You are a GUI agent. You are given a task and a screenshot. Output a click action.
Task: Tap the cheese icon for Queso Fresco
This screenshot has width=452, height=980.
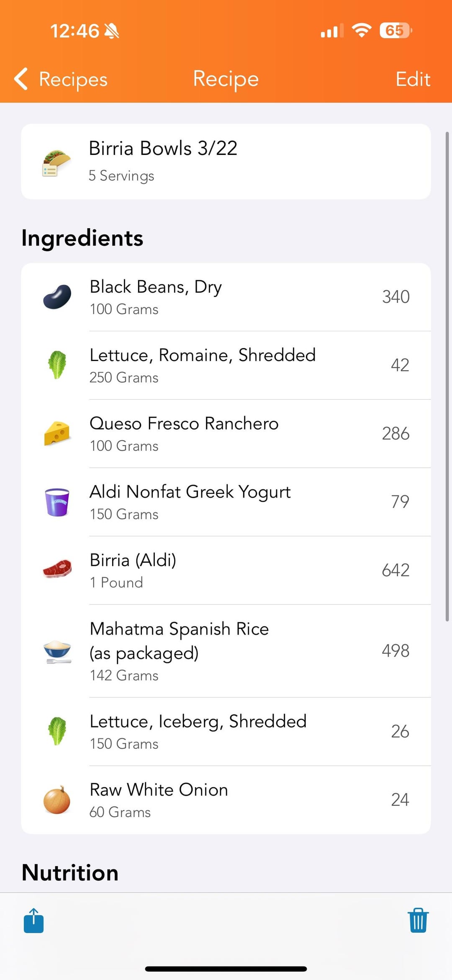pos(57,433)
